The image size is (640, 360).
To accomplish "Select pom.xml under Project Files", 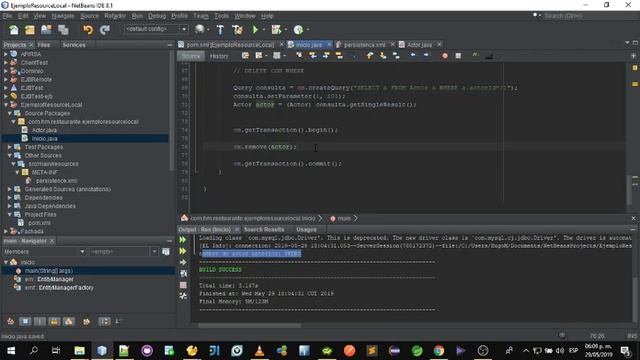I will [x=39, y=223].
